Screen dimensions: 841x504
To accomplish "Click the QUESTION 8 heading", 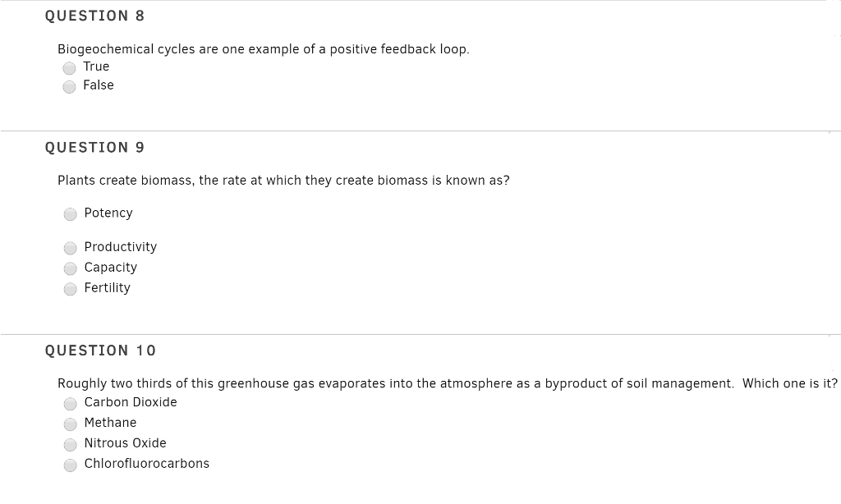I will [94, 15].
